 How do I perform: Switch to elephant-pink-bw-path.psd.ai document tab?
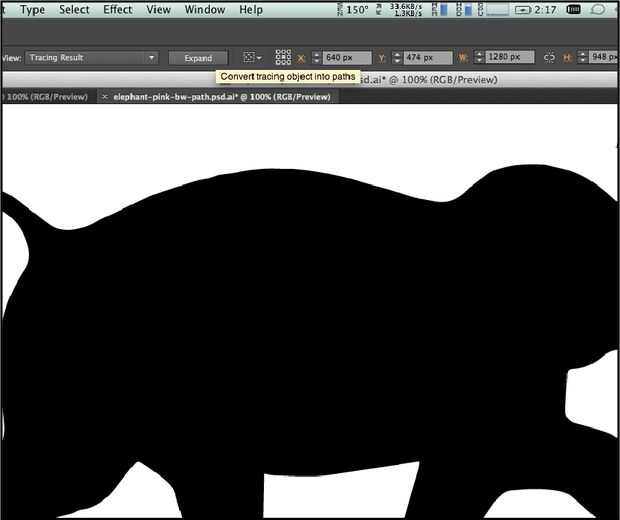tap(222, 97)
